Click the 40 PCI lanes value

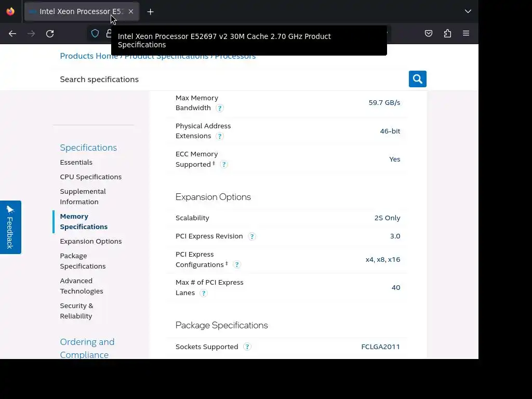point(395,287)
